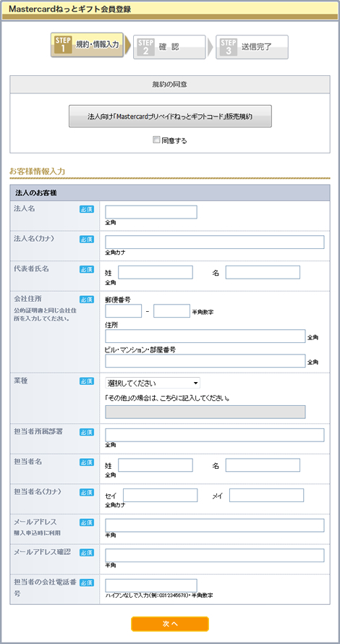Click the 必須 badge beside 業種
The height and width of the screenshot is (644, 340).
pyautogui.click(x=87, y=381)
